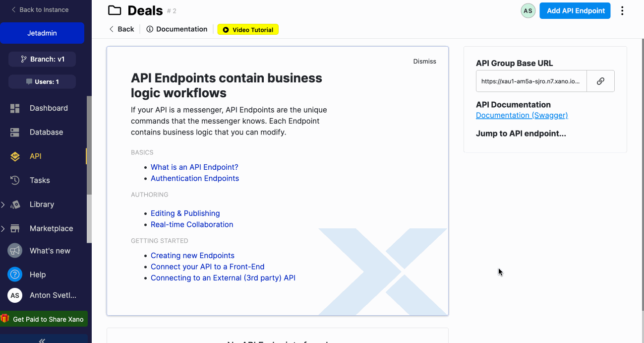Copy the API Group Base URL link icon
The width and height of the screenshot is (644, 343).
tap(600, 81)
